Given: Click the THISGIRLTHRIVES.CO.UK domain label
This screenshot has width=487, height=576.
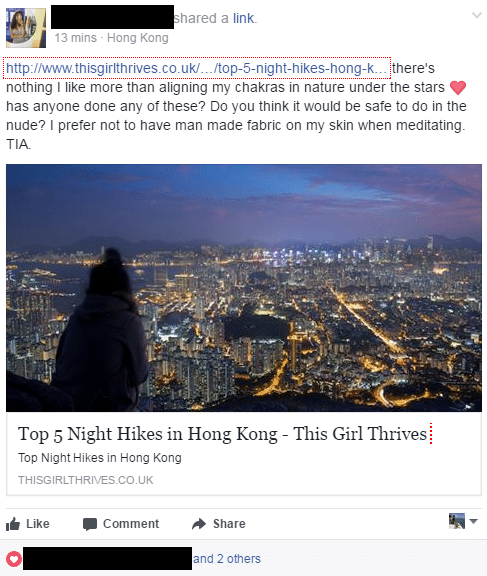Looking at the screenshot, I should 86,480.
